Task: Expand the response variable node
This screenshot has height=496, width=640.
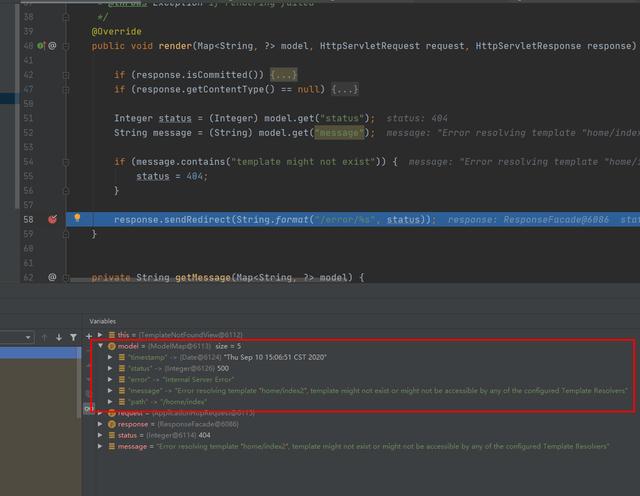Action: pos(100,424)
